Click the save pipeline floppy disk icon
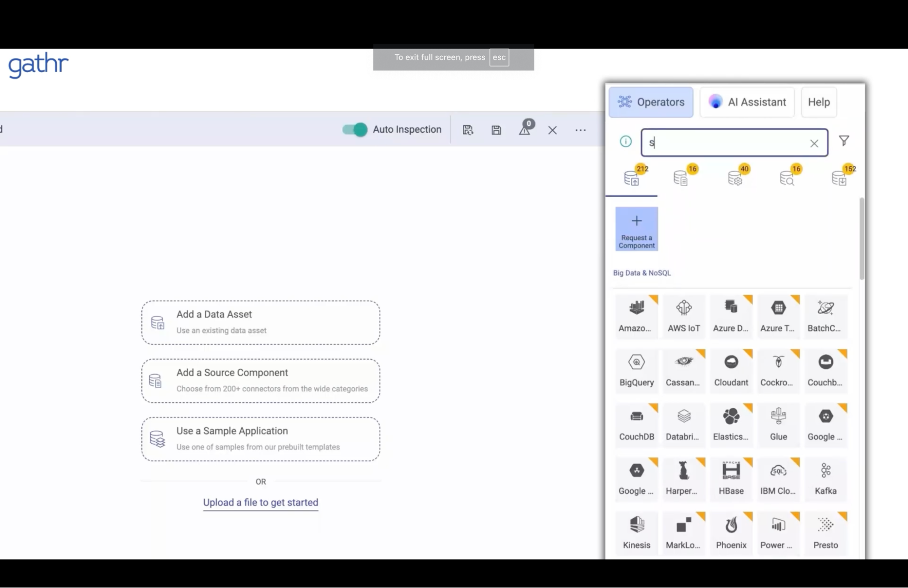The height and width of the screenshot is (588, 908). click(x=496, y=130)
